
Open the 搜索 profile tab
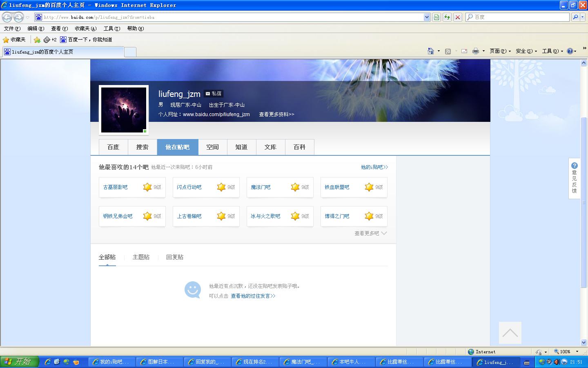tap(143, 147)
